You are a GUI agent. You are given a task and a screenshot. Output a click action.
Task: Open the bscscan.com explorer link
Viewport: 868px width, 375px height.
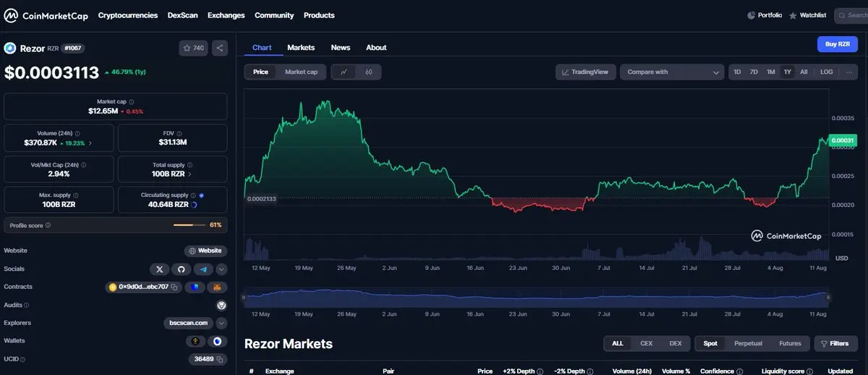[189, 323]
